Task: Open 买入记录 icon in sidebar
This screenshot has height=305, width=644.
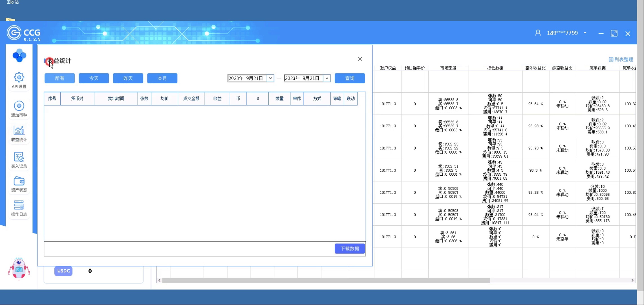Action: click(19, 157)
